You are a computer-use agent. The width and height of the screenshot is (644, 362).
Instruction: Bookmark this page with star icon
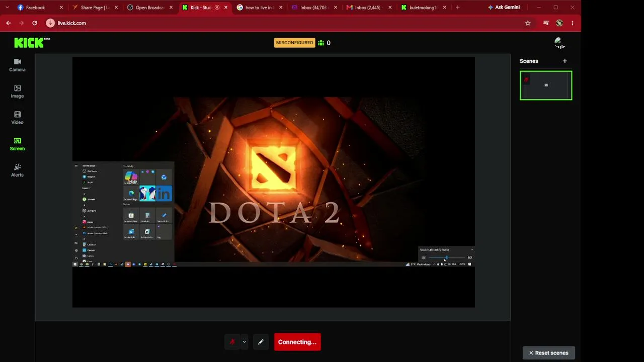click(x=528, y=23)
